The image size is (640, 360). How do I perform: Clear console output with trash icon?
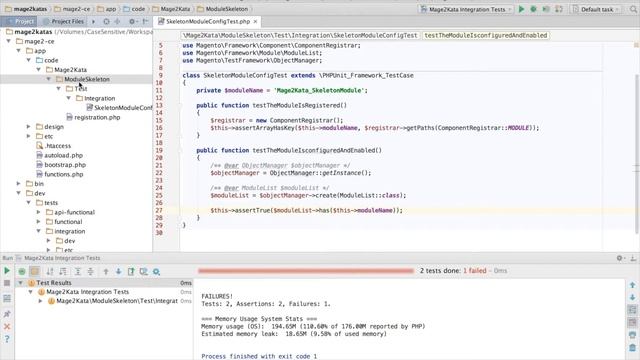coord(632,347)
